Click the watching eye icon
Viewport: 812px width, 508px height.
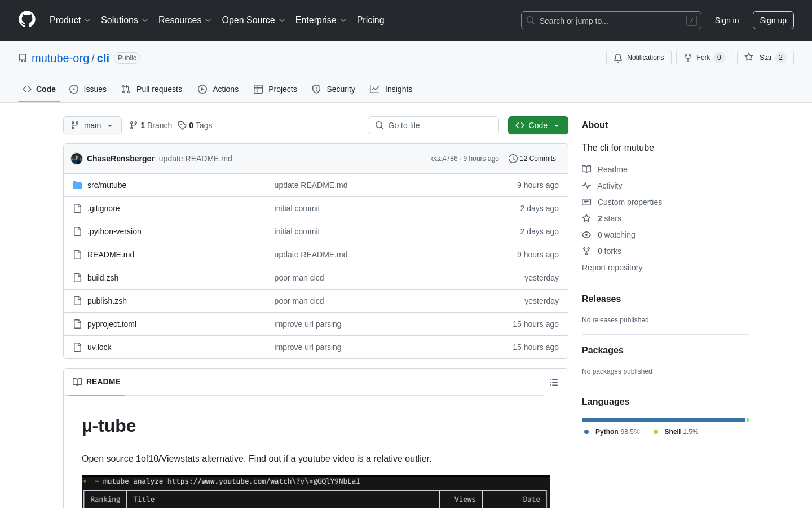coord(586,235)
